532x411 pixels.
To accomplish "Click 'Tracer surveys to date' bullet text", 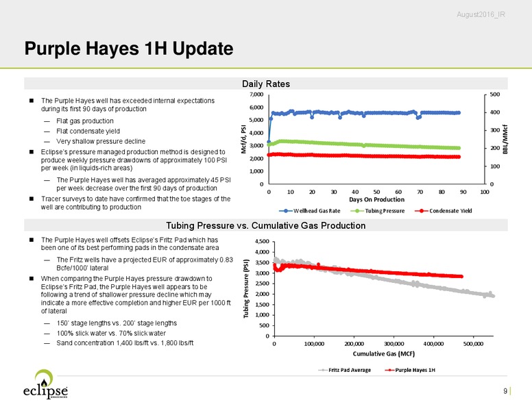I will (135, 203).
